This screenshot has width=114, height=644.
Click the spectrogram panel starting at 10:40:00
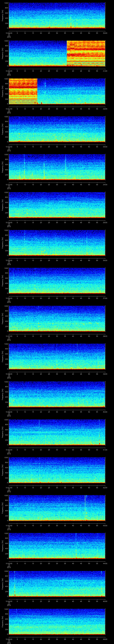57,432
